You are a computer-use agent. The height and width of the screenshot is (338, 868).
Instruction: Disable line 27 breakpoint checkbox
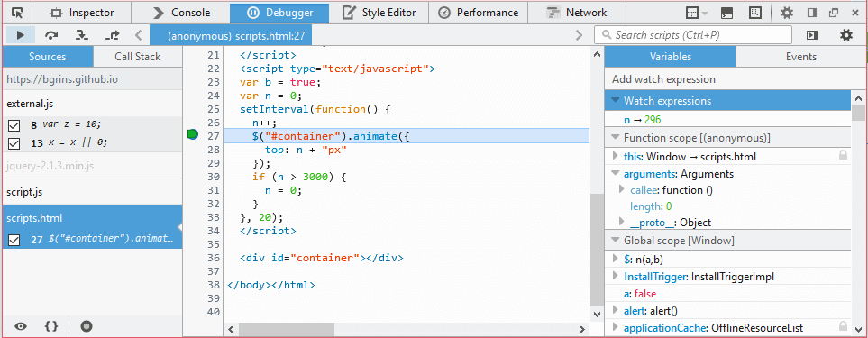click(14, 240)
